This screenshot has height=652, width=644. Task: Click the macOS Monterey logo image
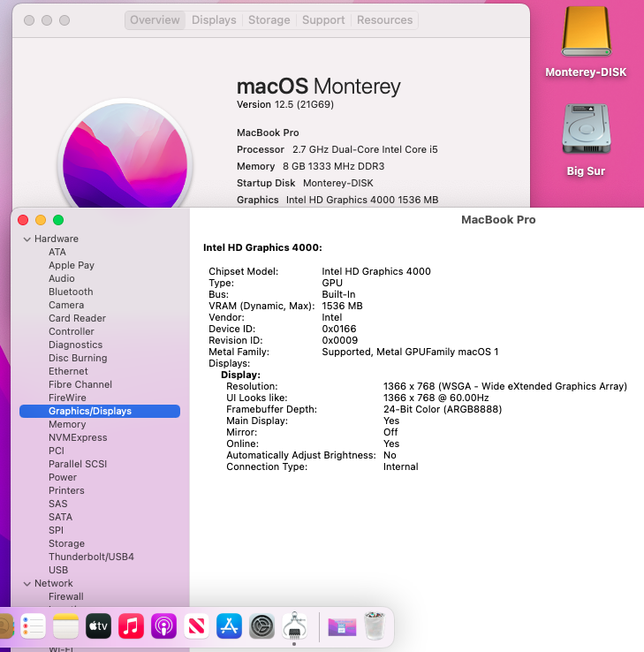click(125, 154)
